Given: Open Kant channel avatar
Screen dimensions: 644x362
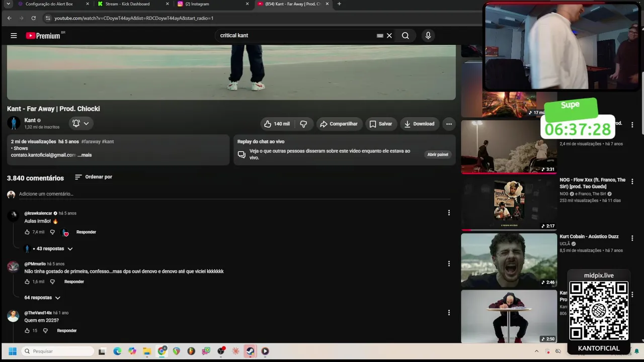Looking at the screenshot, I should [x=14, y=123].
